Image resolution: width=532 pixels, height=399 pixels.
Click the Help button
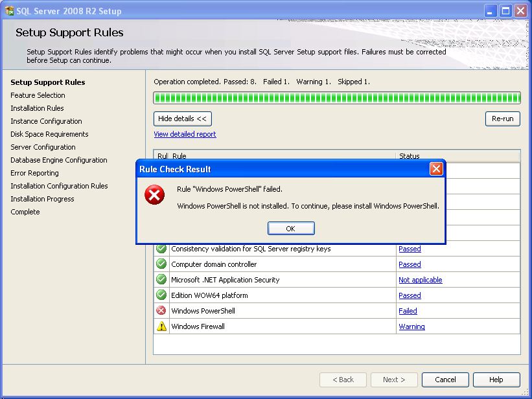[x=496, y=380]
